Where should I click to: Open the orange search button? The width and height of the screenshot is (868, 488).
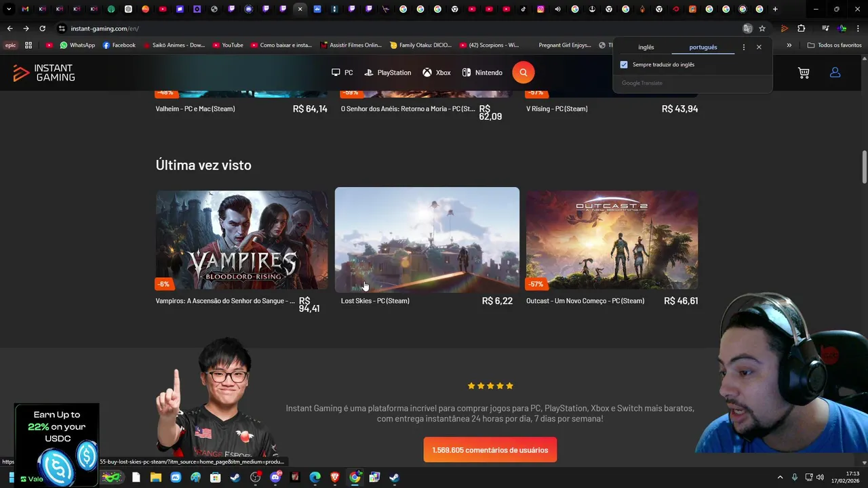coord(523,73)
